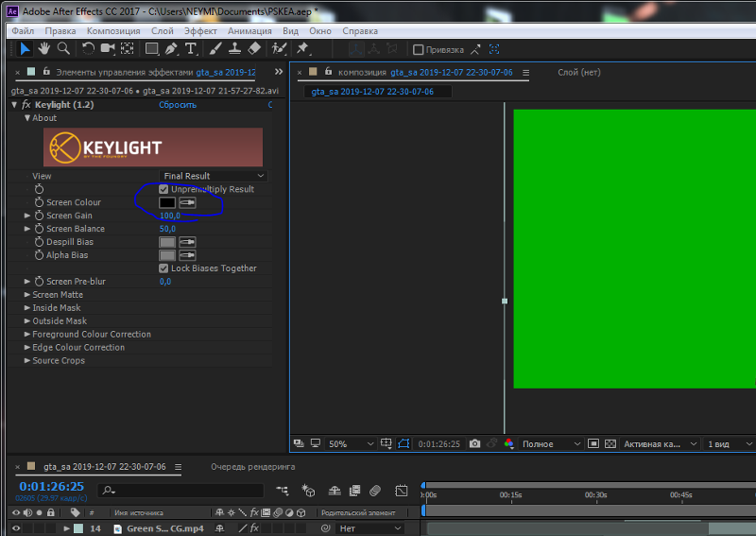Select the Clone Stamp tool
756x536 pixels.
[234, 49]
